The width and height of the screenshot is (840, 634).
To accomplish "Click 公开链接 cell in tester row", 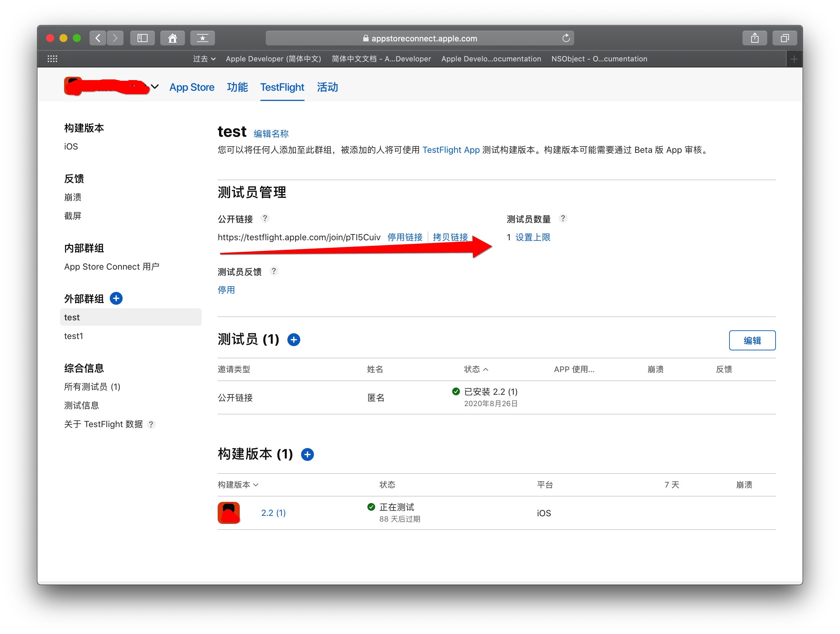I will pyautogui.click(x=235, y=397).
